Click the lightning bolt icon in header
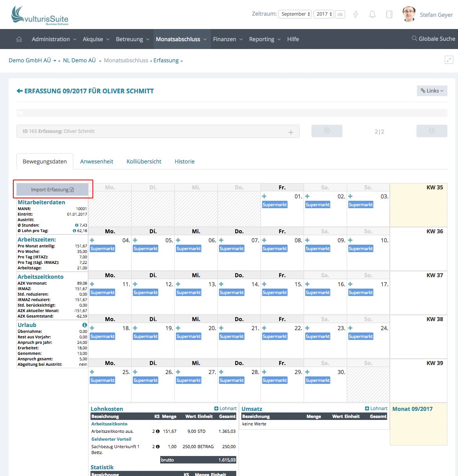 click(356, 15)
